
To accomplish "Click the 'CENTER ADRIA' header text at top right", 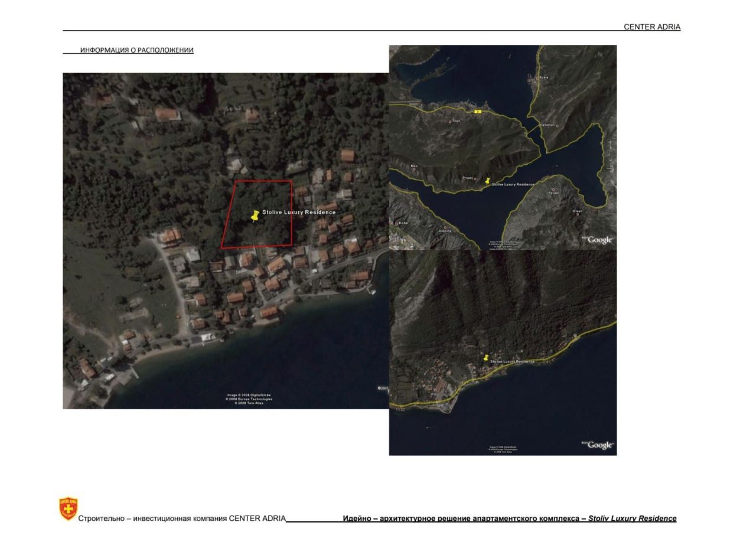I will pos(652,27).
